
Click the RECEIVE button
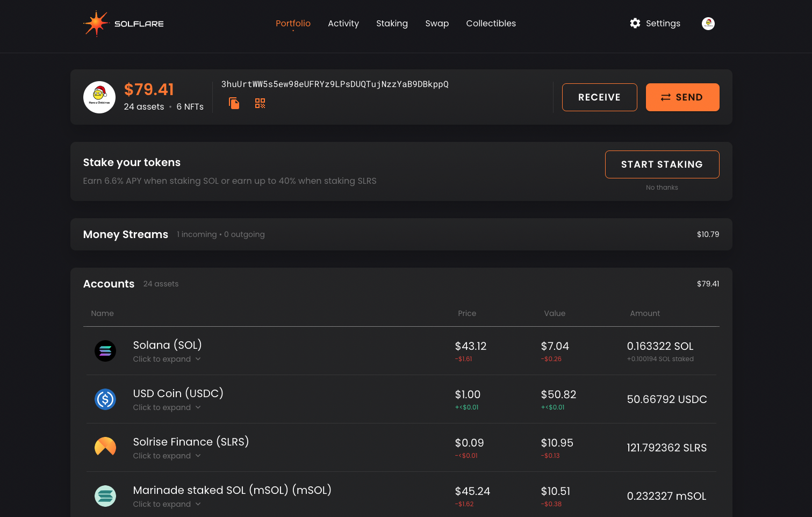(x=600, y=97)
